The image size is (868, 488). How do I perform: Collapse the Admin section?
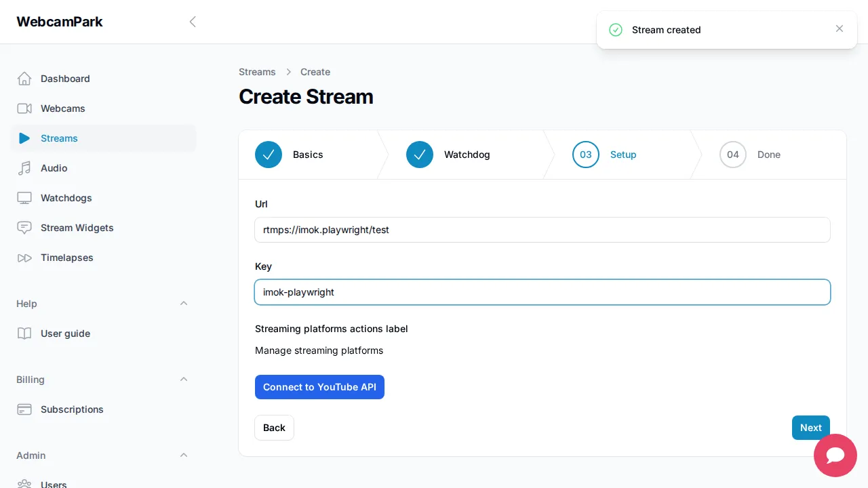coord(184,455)
